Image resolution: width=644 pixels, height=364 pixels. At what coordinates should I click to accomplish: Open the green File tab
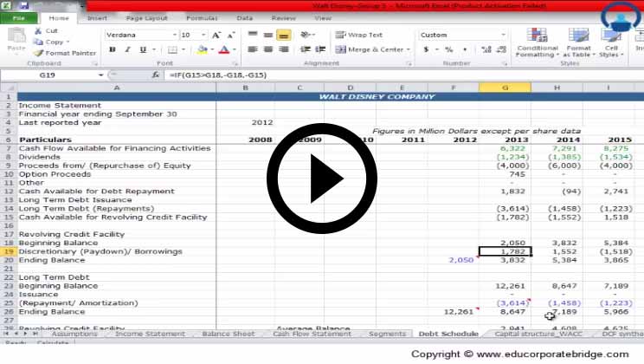click(x=19, y=17)
